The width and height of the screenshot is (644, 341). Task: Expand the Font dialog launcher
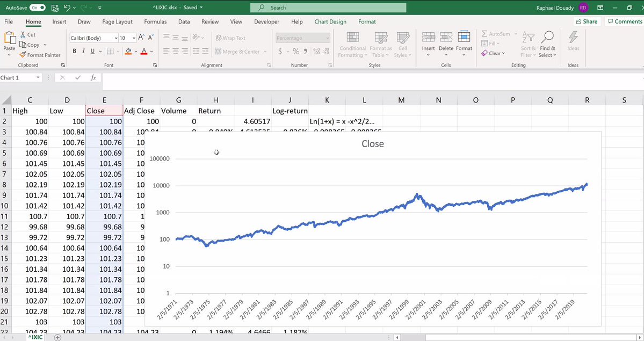(155, 65)
